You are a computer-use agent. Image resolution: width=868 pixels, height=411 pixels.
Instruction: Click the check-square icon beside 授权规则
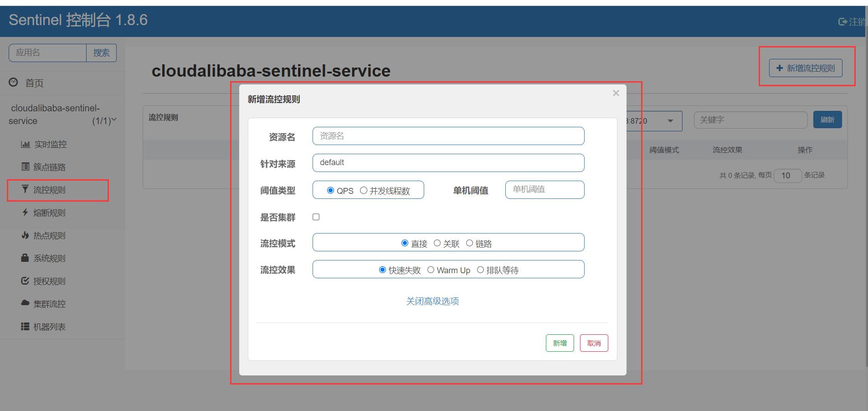25,281
